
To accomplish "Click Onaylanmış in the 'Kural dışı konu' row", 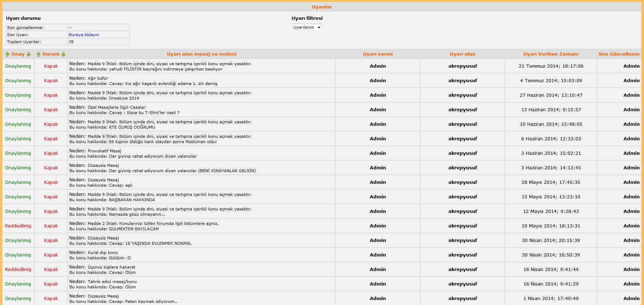I will point(18,255).
